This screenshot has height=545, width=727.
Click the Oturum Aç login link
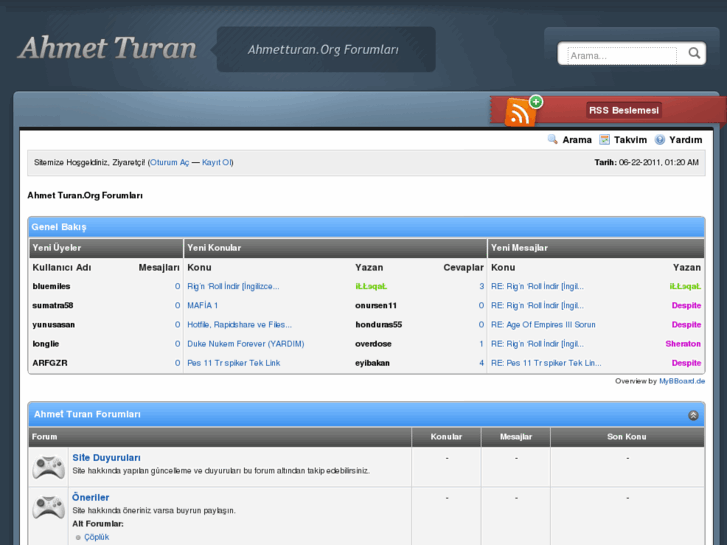click(x=170, y=162)
